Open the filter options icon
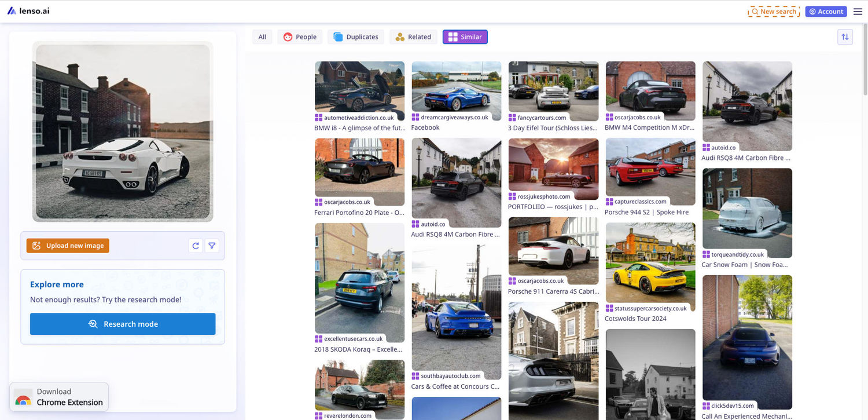The height and width of the screenshot is (420, 868). [212, 246]
